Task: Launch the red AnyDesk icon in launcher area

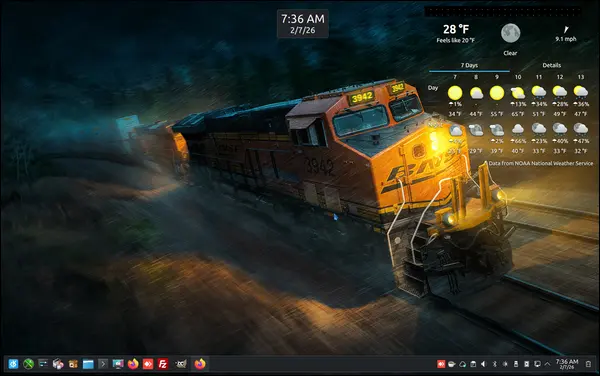Action: pos(148,364)
